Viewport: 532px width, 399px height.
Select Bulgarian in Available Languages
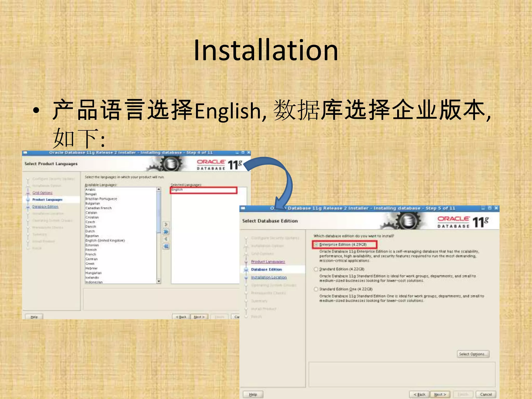click(92, 203)
